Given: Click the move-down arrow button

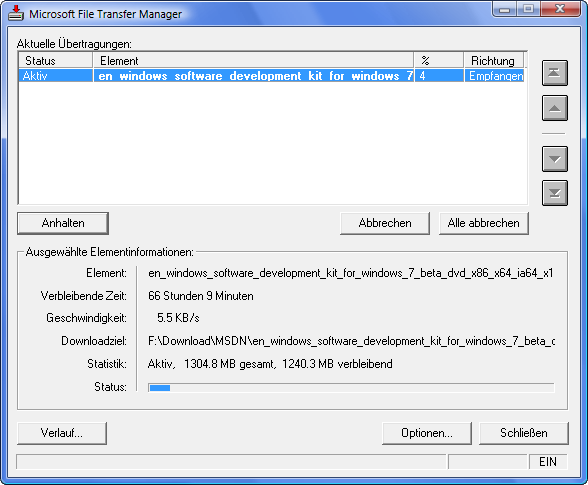Looking at the screenshot, I should tap(554, 159).
